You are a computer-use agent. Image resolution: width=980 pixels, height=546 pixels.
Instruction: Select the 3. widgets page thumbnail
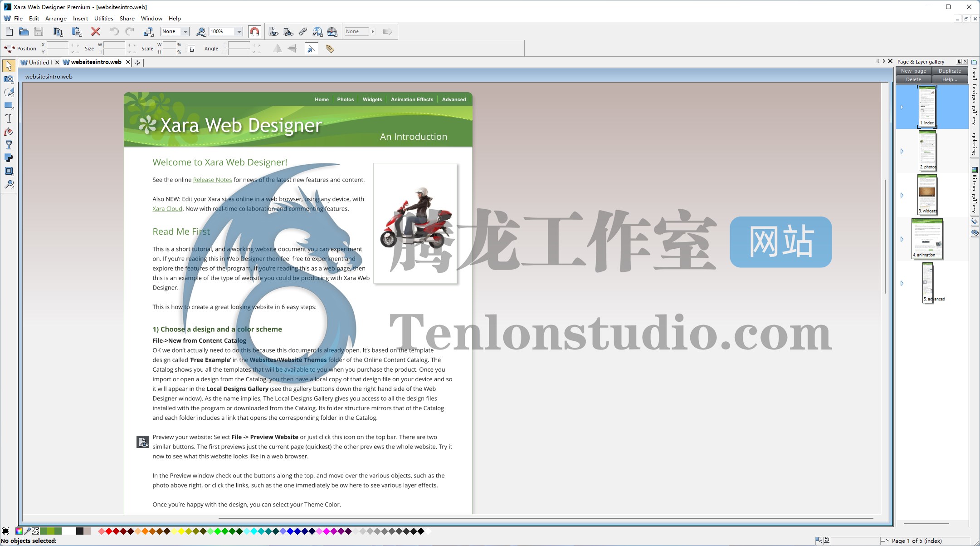point(927,195)
